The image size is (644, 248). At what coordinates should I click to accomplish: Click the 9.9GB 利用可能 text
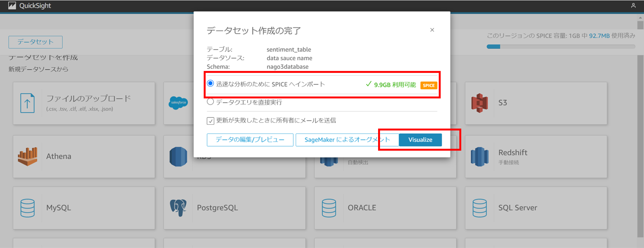coord(395,85)
